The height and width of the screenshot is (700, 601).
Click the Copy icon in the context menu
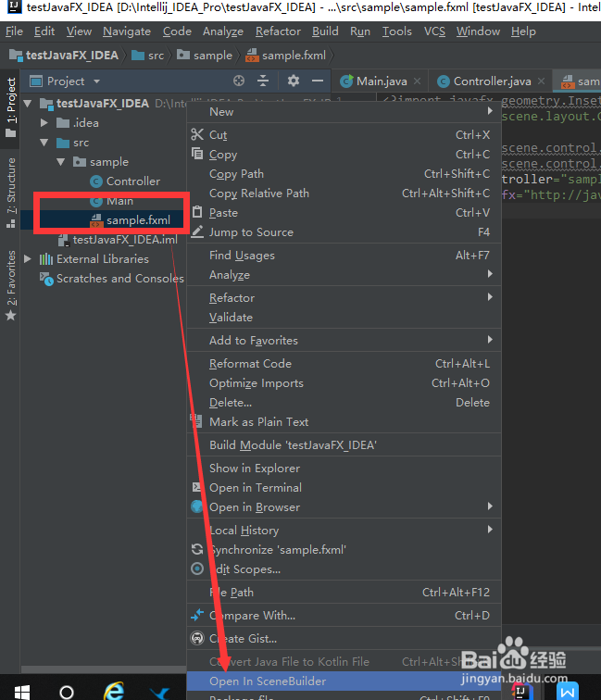tap(197, 154)
